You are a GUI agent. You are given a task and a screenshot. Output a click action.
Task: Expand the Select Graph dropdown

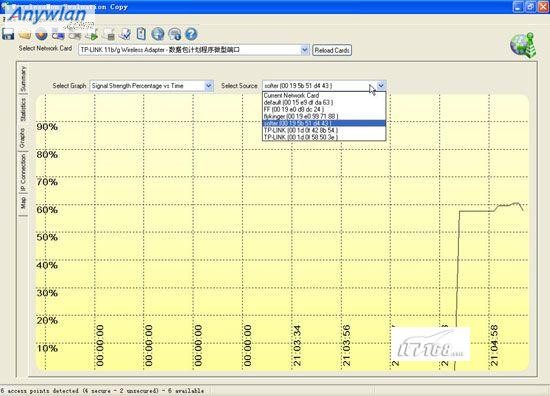click(x=209, y=86)
